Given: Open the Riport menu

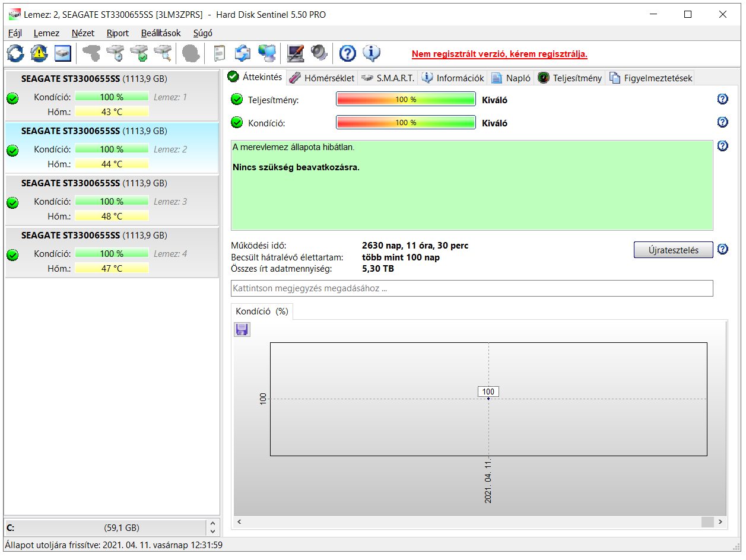Looking at the screenshot, I should (118, 33).
